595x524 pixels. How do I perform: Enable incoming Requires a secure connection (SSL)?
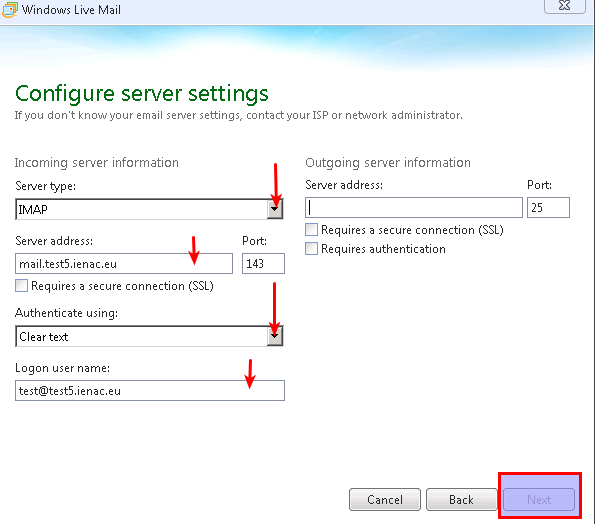pos(22,286)
